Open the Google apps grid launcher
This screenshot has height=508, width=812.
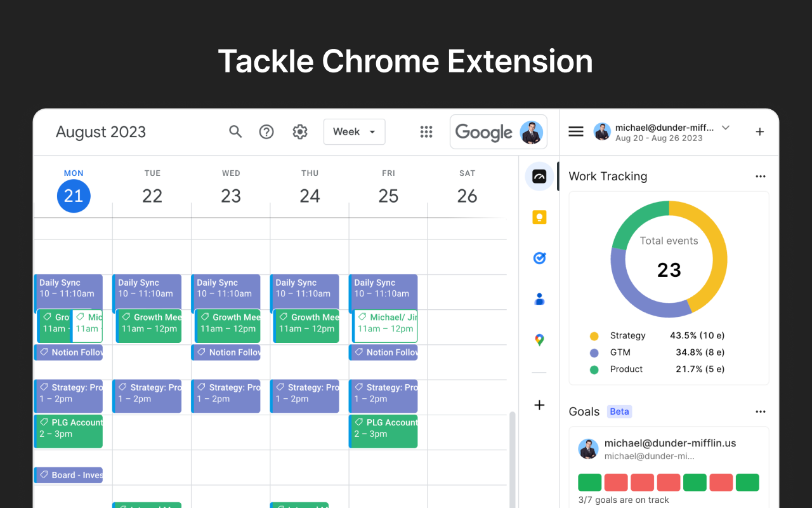426,131
